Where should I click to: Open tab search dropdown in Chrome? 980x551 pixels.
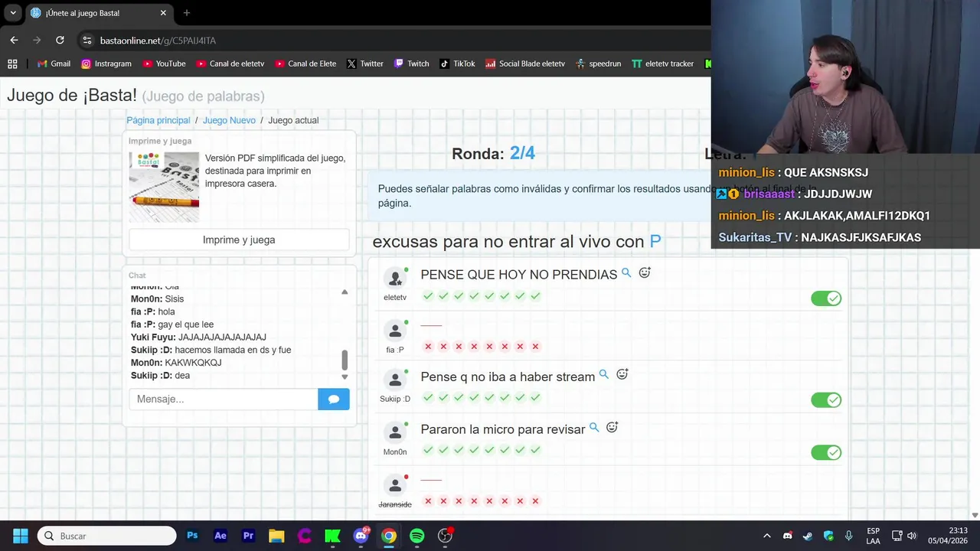pyautogui.click(x=13, y=13)
